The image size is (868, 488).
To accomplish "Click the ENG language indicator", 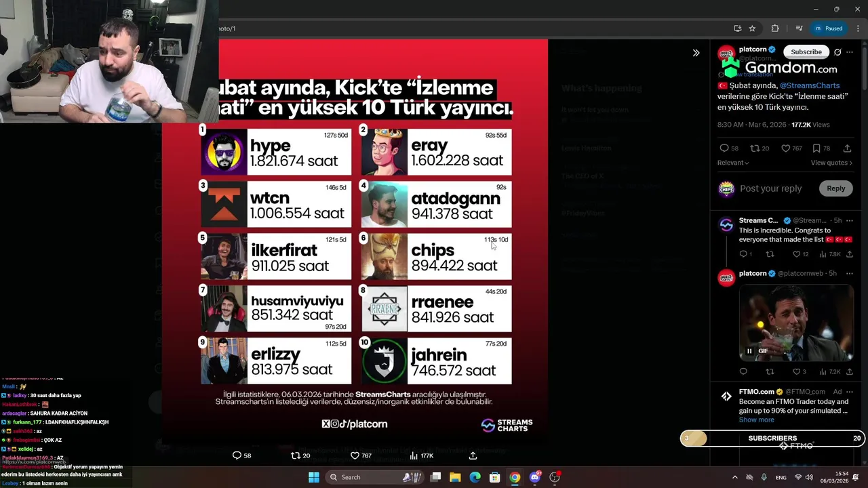I will pos(781,477).
